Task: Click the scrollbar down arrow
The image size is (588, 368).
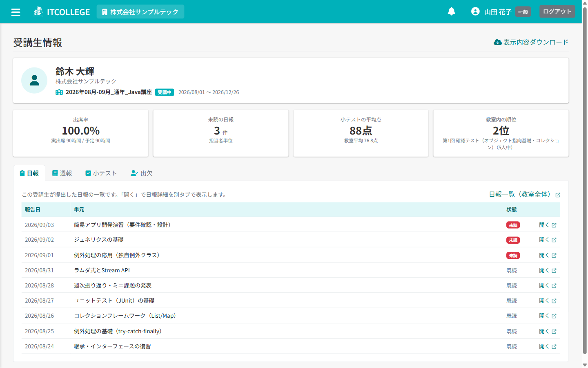Action: click(585, 365)
